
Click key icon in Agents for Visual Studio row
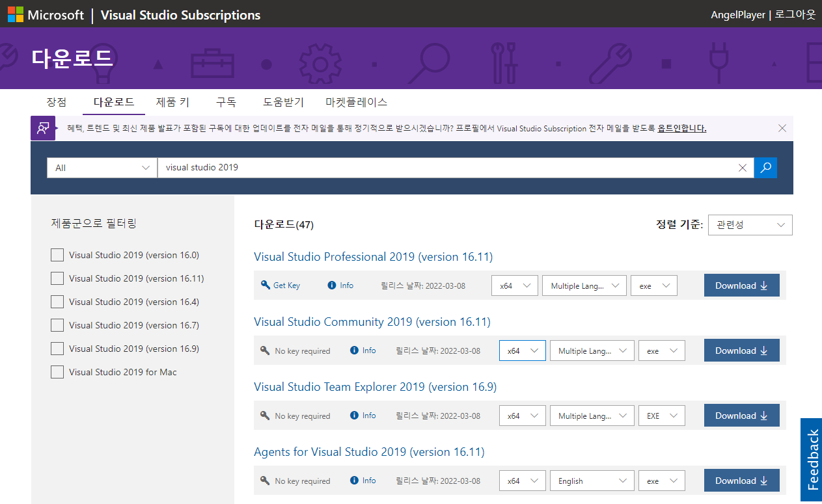(x=265, y=480)
